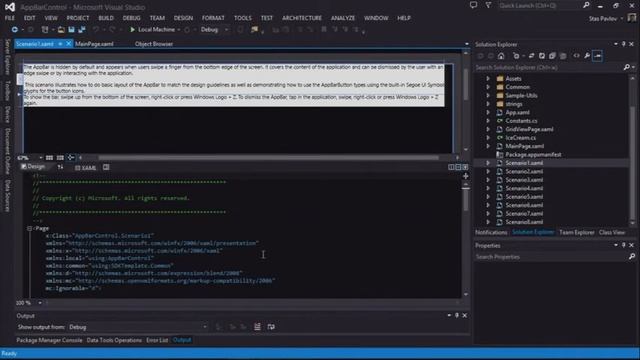
Task: Click the Clear All icon in Output window
Action: [x=257, y=327]
